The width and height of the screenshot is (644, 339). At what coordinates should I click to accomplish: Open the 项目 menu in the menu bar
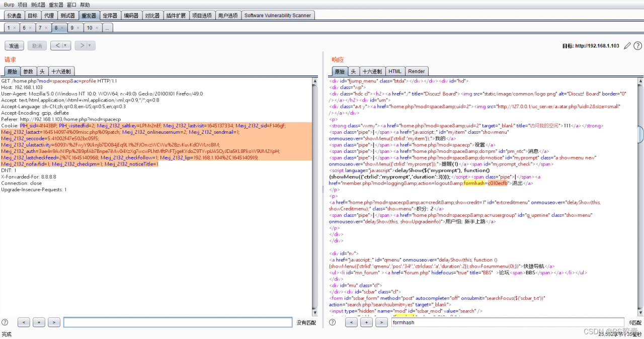23,5
